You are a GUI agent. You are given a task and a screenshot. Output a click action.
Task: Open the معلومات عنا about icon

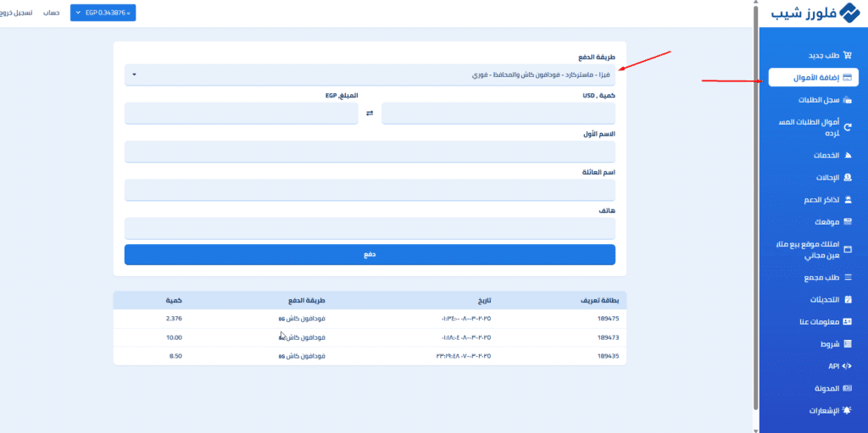click(x=848, y=322)
